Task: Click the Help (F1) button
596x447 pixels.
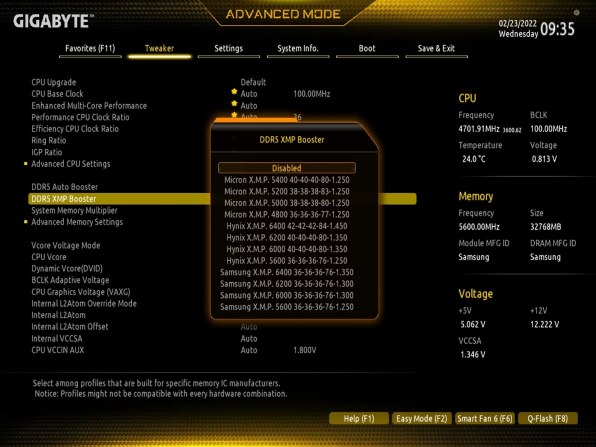Action: point(359,418)
